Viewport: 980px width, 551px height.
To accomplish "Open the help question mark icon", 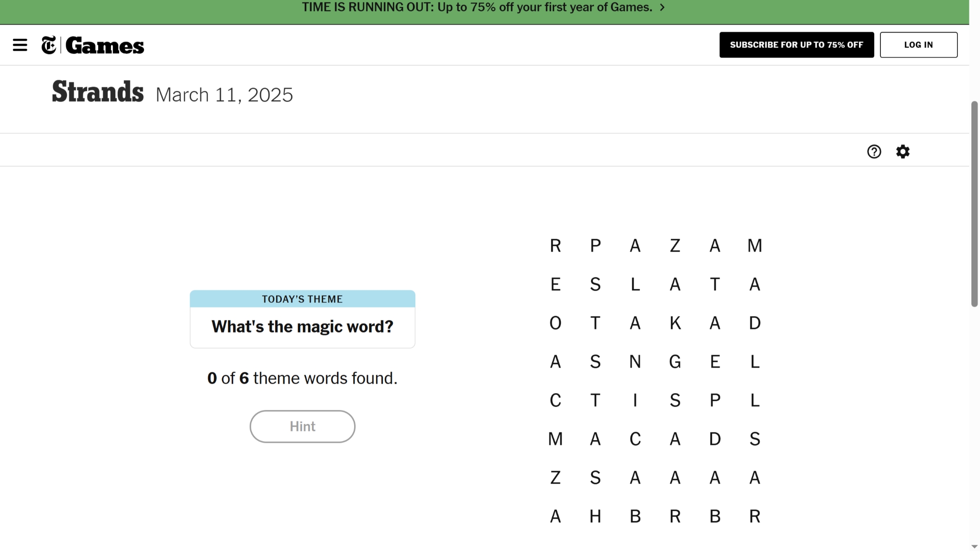I will click(x=874, y=152).
